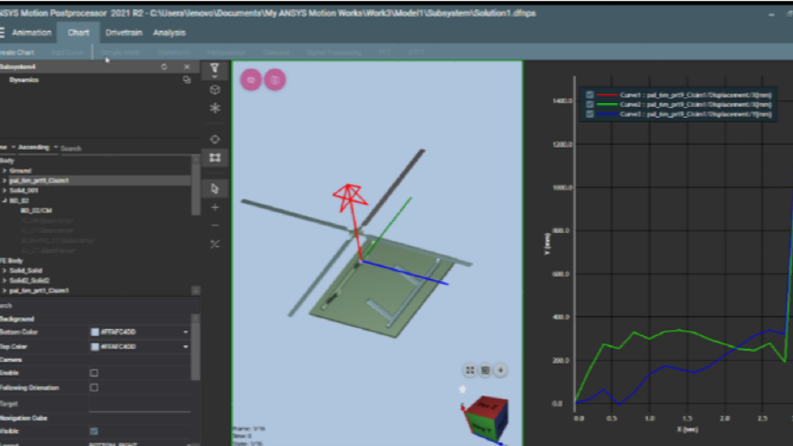Click the middle round icon above navigation cube
793x446 pixels.
pos(485,370)
